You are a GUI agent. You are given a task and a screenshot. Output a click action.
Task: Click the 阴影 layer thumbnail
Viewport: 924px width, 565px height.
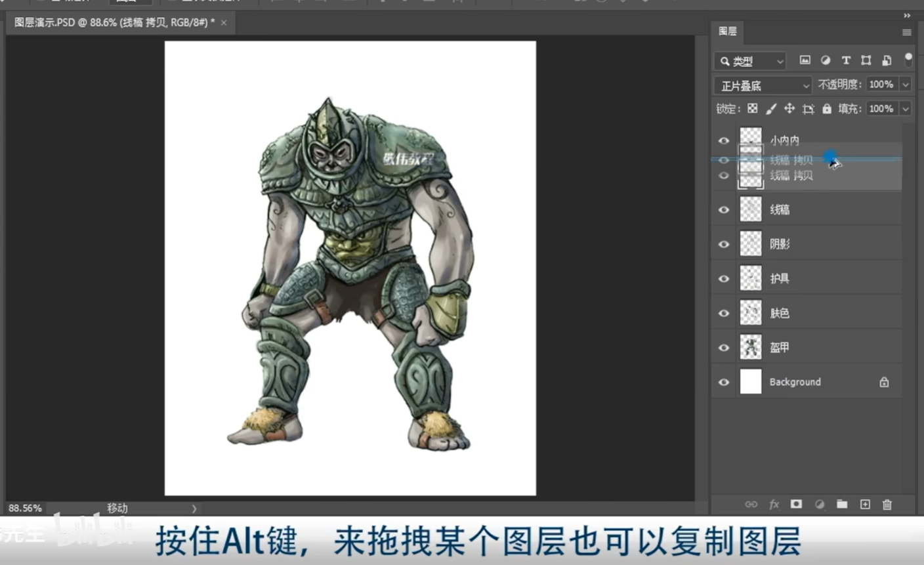click(x=751, y=243)
